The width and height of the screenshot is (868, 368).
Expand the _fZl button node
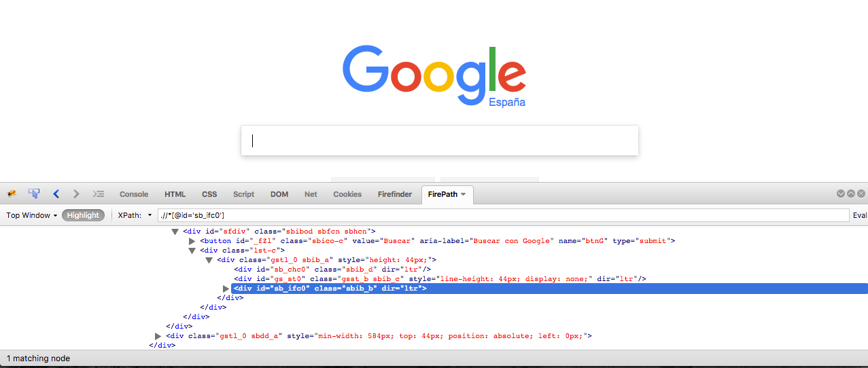click(x=192, y=241)
